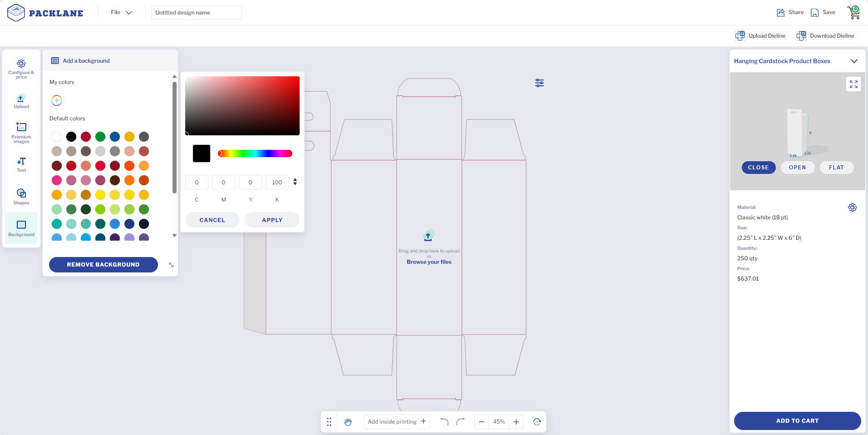
Task: Select the CLOSE preview mode
Action: pos(758,168)
